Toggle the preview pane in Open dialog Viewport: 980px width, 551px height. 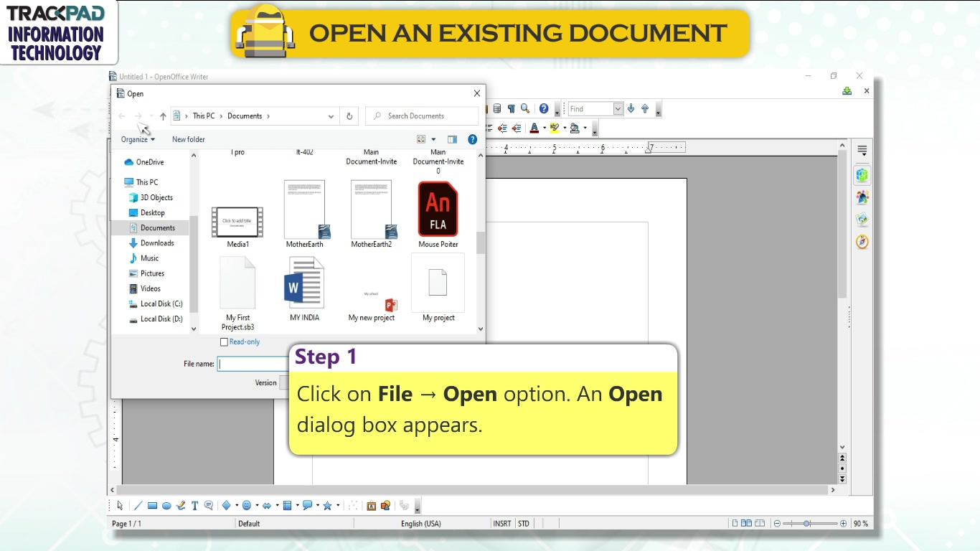[452, 139]
